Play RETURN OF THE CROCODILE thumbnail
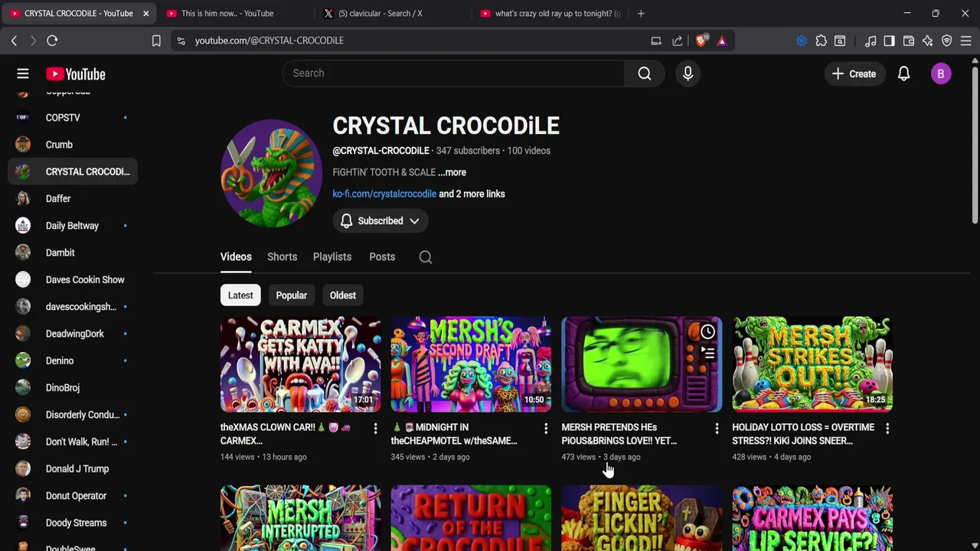The image size is (980, 551). [x=471, y=518]
